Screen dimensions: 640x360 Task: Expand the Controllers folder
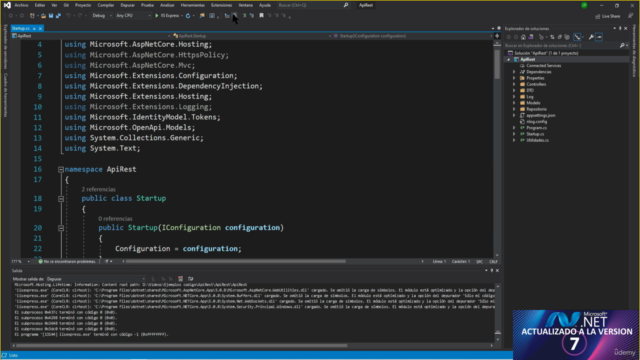click(x=514, y=84)
